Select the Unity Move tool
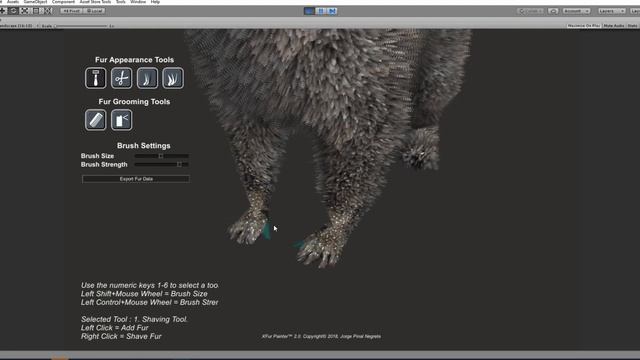This screenshot has width=640, height=360. click(3, 11)
